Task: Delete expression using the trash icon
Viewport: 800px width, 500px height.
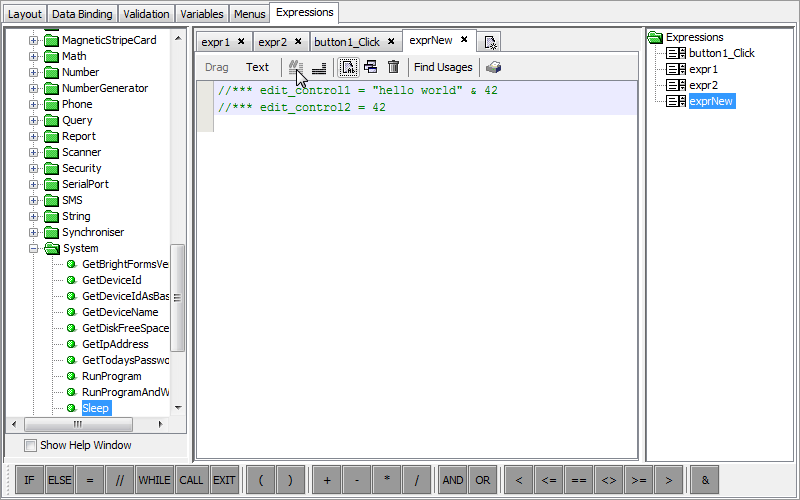Action: (x=393, y=67)
